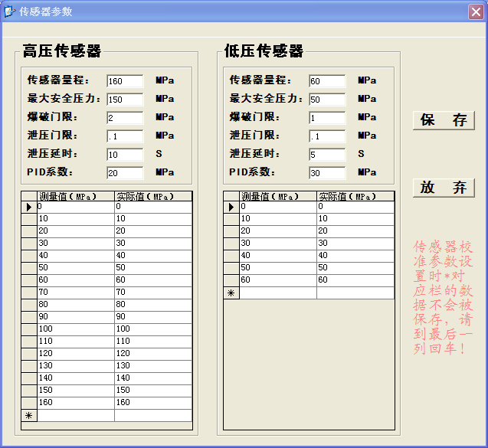The image size is (488, 448).
Task: Select low-pressure 泄压延时 field showing 5
Action: pos(327,155)
